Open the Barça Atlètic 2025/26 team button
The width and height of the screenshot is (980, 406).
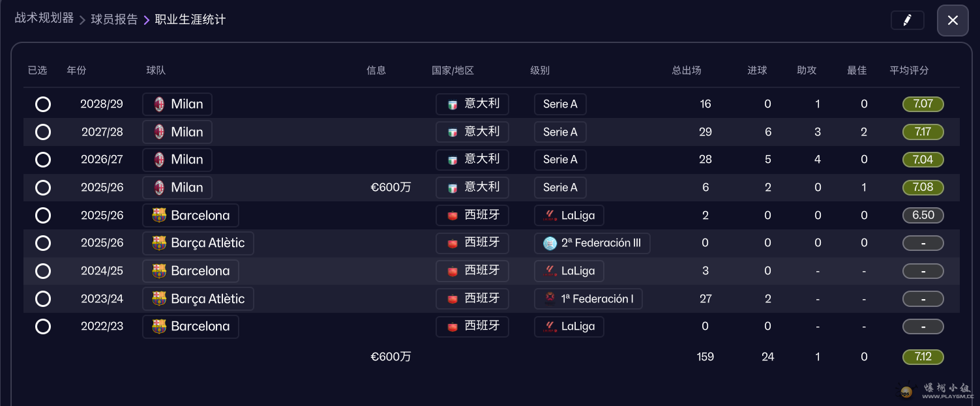pos(198,243)
